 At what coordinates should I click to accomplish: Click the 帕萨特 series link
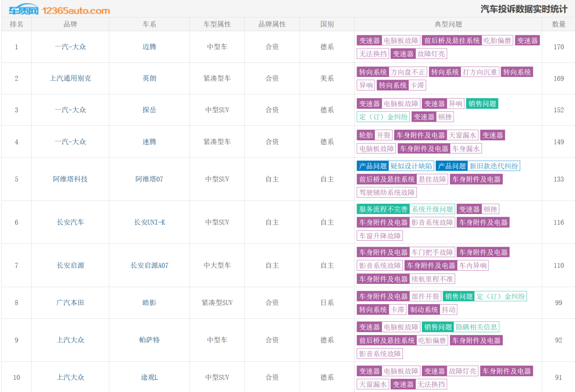pos(149,340)
